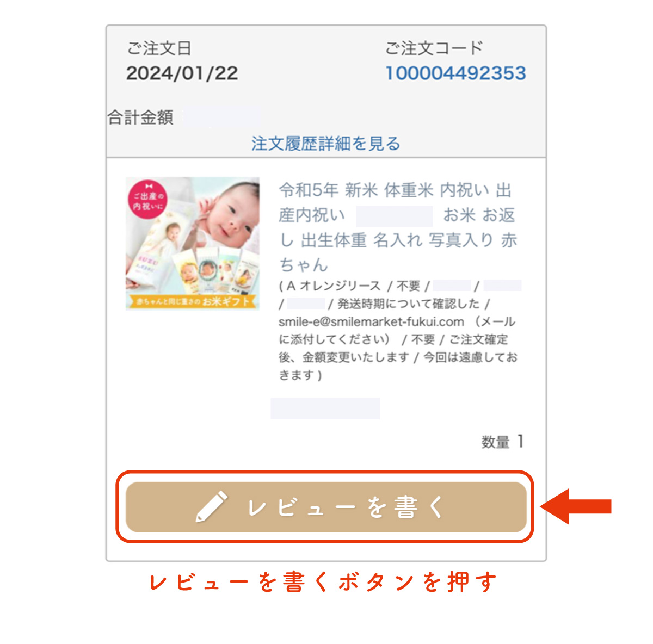The image size is (653, 644).
Task: Open order code 100004492353
Action: tap(455, 73)
